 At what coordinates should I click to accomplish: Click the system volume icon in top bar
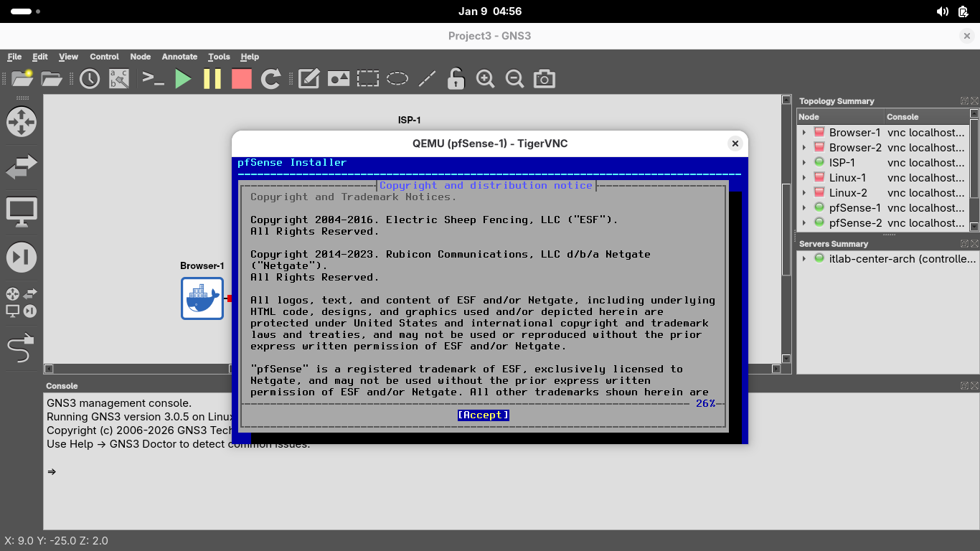tap(943, 11)
